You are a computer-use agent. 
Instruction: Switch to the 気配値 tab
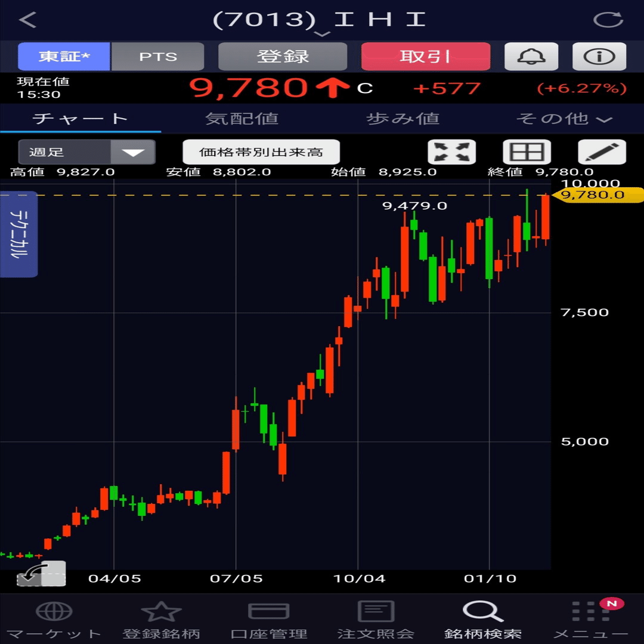[241, 119]
